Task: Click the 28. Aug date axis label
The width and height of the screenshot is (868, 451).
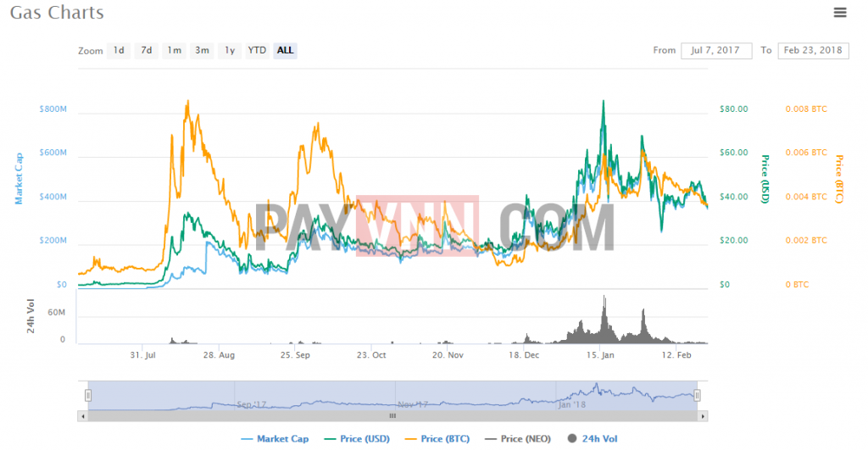Action: click(219, 355)
